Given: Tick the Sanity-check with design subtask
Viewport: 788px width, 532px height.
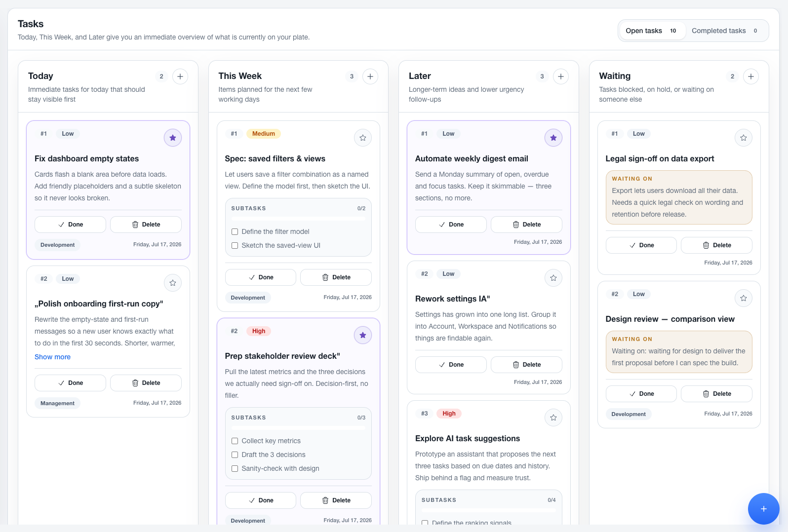Looking at the screenshot, I should point(235,468).
